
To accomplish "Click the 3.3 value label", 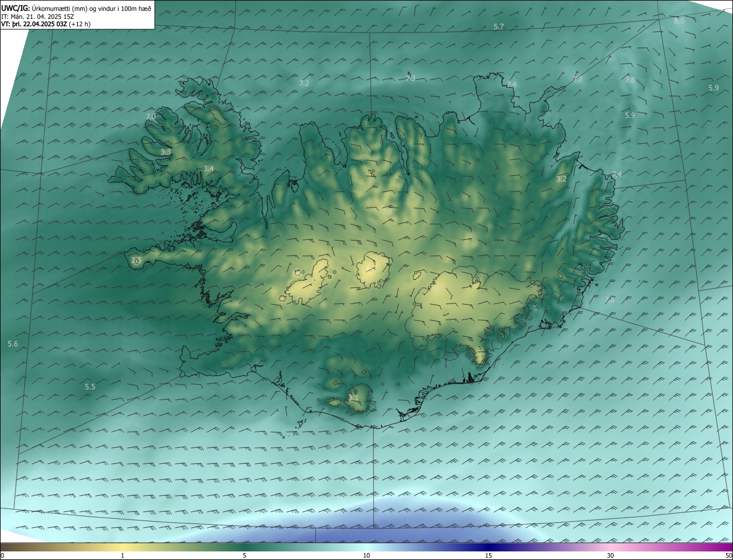I will click(165, 152).
